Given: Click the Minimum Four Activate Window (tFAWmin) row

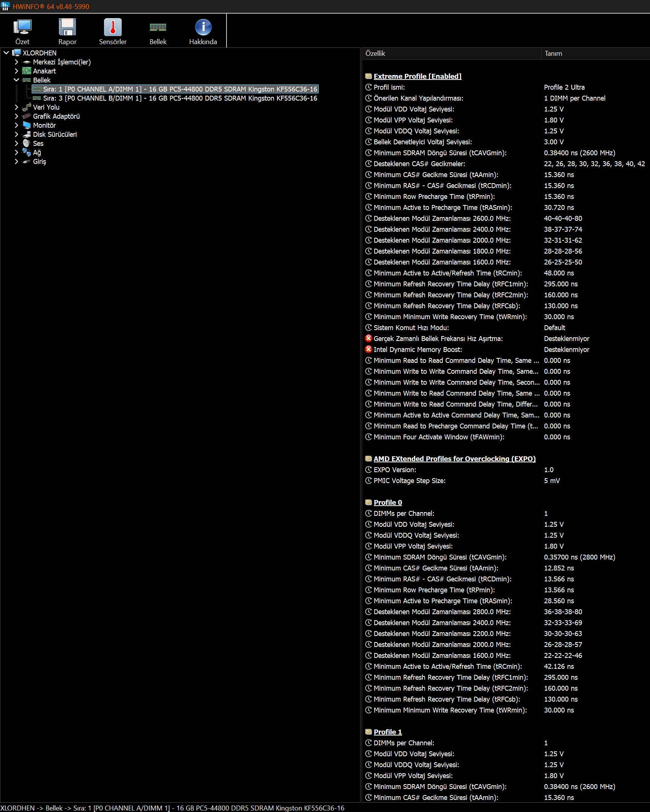Looking at the screenshot, I should [506, 437].
